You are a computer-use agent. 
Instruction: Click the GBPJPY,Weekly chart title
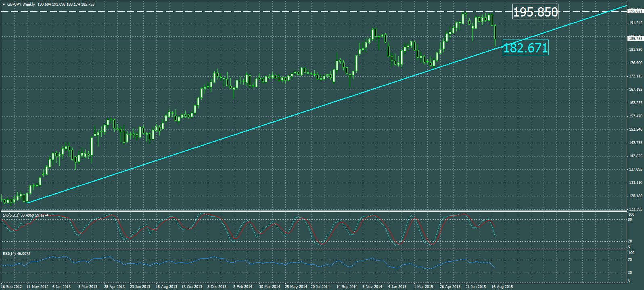point(21,4)
